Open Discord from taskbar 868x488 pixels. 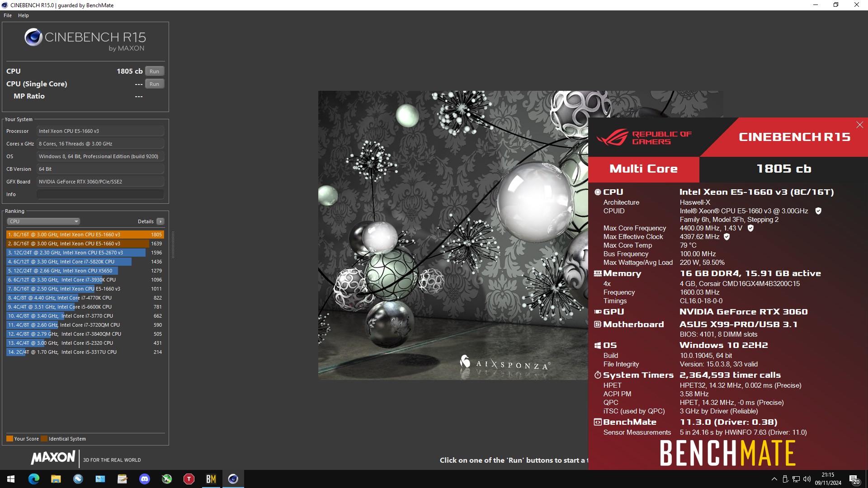tap(145, 479)
